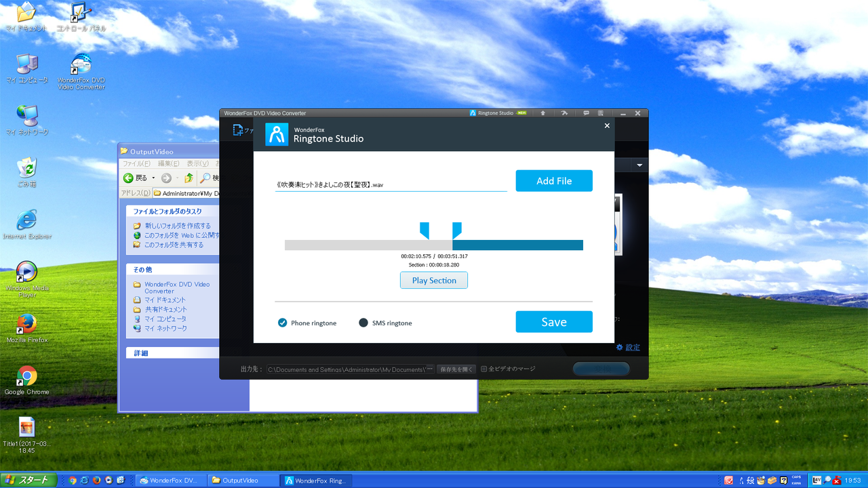The height and width of the screenshot is (488, 868).
Task: Select the Mozilla Firefox desktop icon
Action: pyautogui.click(x=27, y=329)
